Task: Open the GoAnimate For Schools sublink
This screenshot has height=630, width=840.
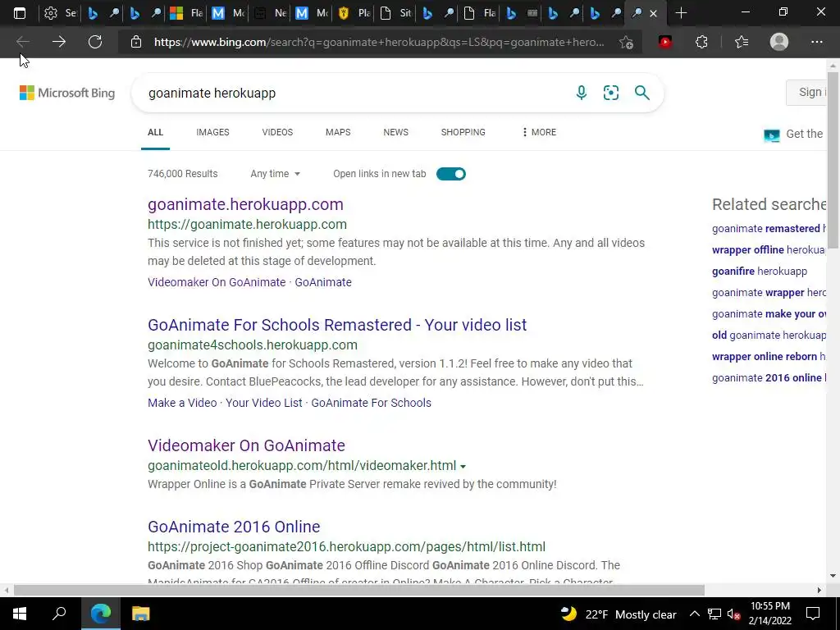Action: [372, 403]
